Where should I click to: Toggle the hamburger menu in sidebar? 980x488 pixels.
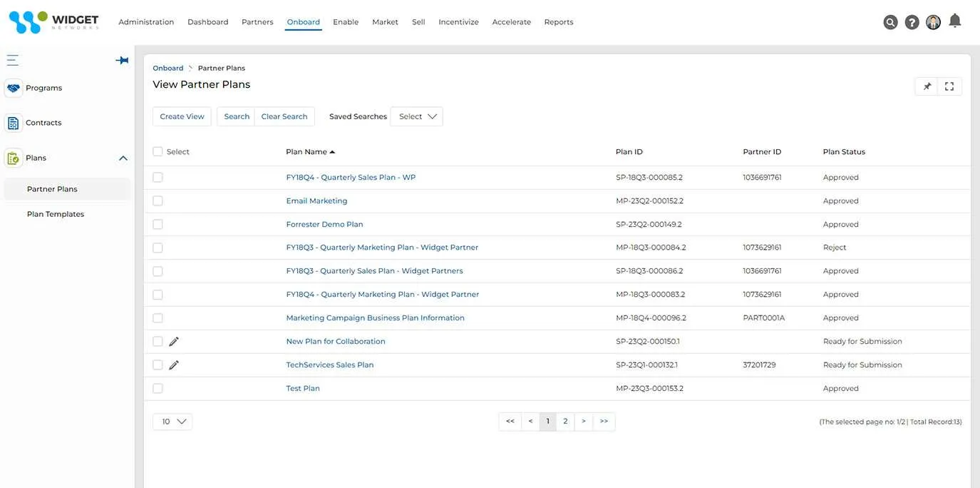click(13, 61)
